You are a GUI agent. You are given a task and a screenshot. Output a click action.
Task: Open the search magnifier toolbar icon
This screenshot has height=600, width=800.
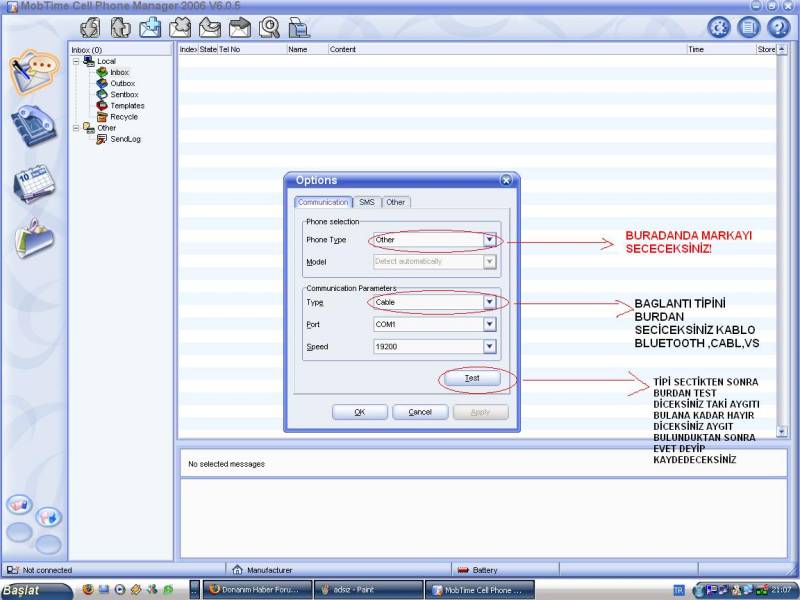click(x=269, y=28)
